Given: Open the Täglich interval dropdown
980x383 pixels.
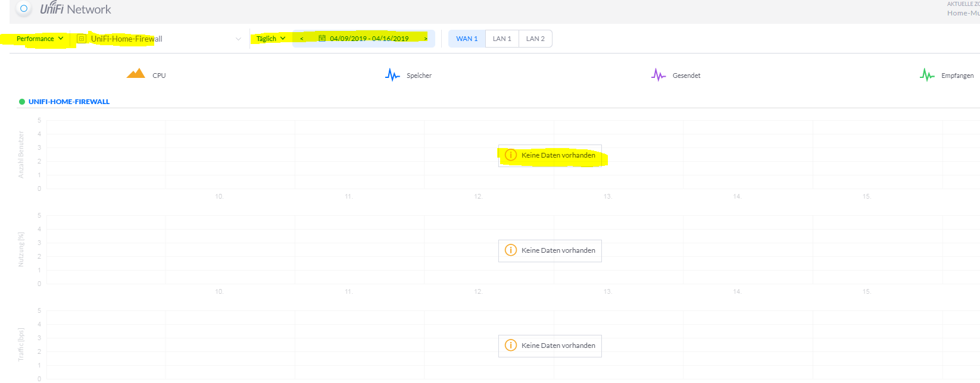Looking at the screenshot, I should tap(271, 39).
